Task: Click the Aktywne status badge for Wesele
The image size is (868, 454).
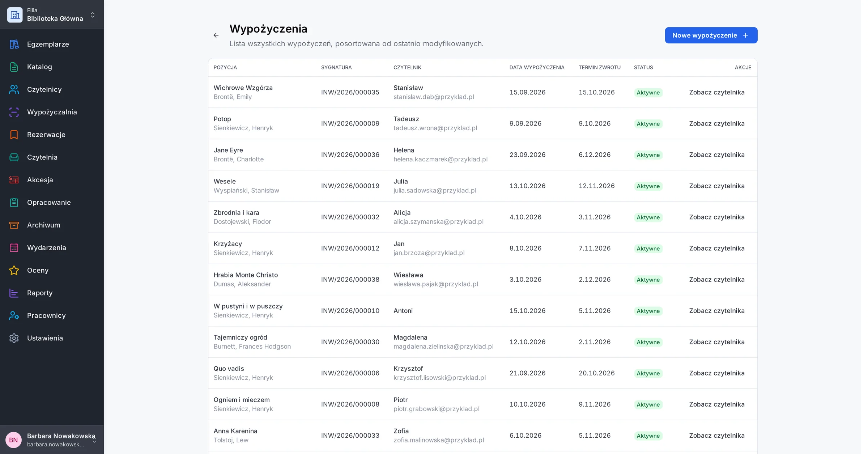Action: click(648, 186)
